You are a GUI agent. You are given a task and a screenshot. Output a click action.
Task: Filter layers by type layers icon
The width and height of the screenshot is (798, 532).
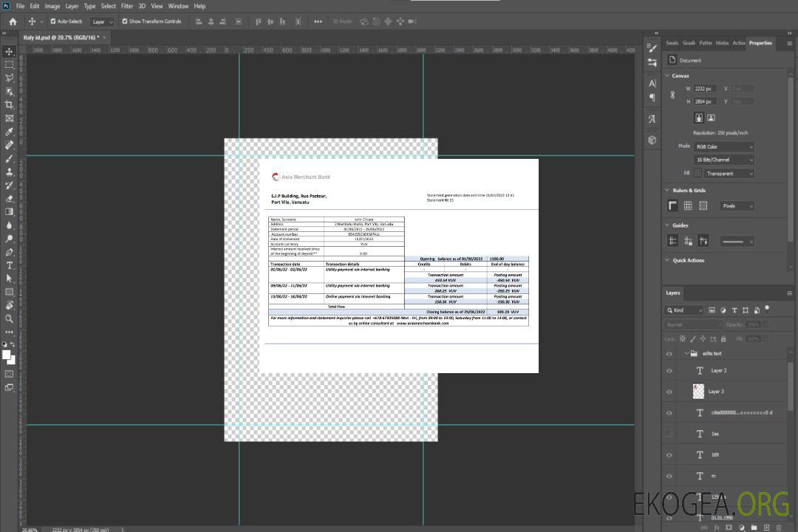tap(736, 310)
